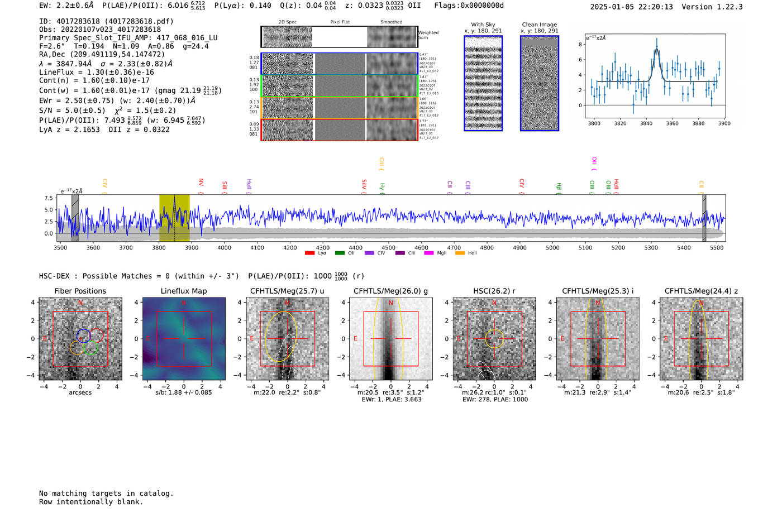Select the Weighted Sum 2D spectrum row

[x=340, y=36]
